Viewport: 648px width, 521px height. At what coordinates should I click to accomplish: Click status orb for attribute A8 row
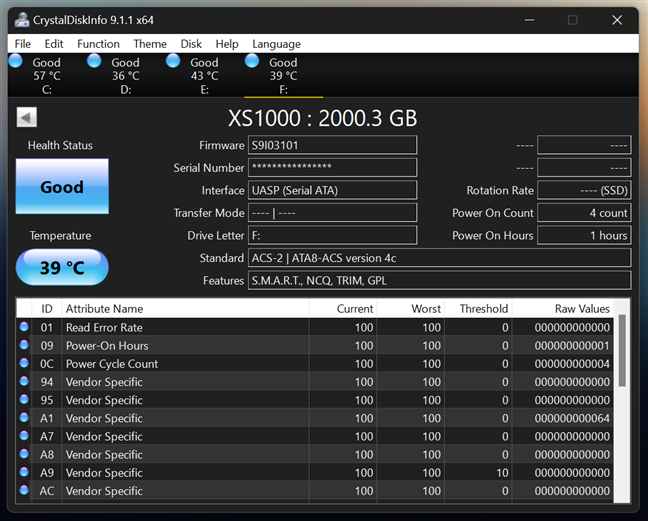pos(24,454)
